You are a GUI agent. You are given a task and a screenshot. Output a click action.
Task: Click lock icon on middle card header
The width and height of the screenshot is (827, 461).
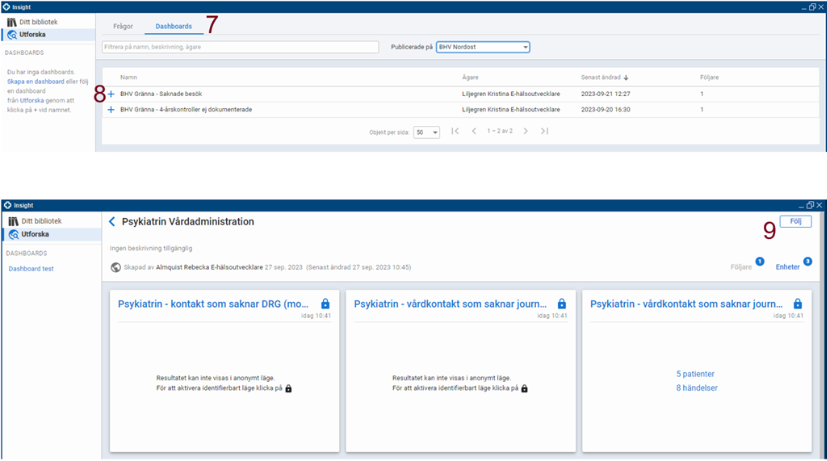pos(562,304)
